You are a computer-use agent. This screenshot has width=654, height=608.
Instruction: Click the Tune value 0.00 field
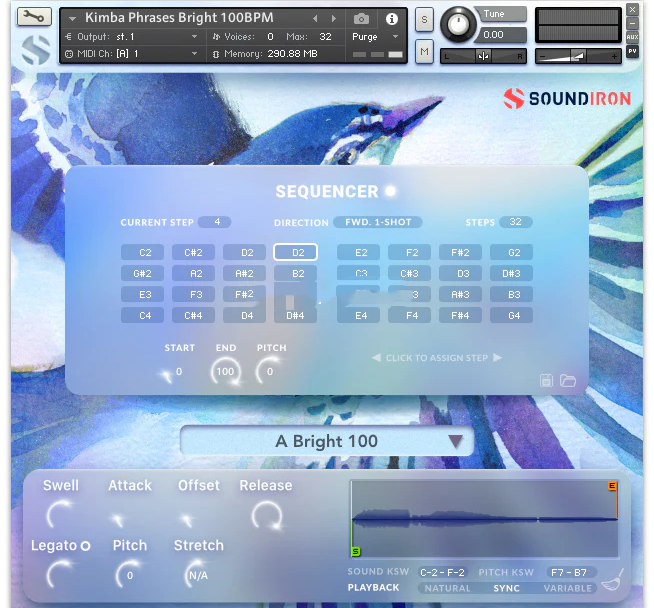pos(501,35)
